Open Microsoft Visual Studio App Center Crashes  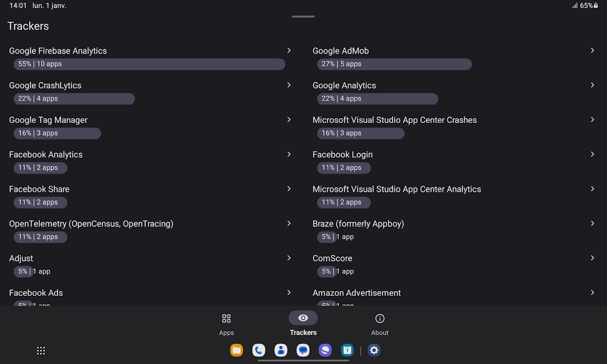(394, 120)
